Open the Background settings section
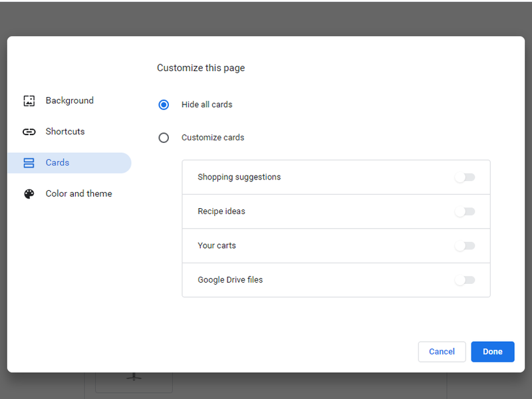Viewport: 532px width, 399px height. click(69, 100)
